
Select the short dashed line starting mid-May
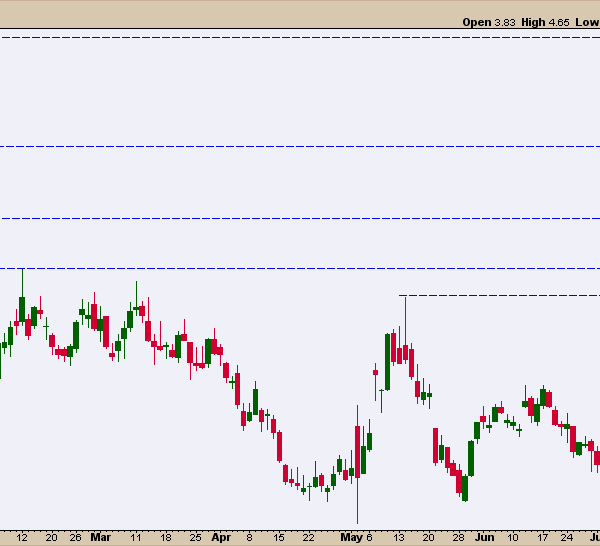[x=499, y=295]
